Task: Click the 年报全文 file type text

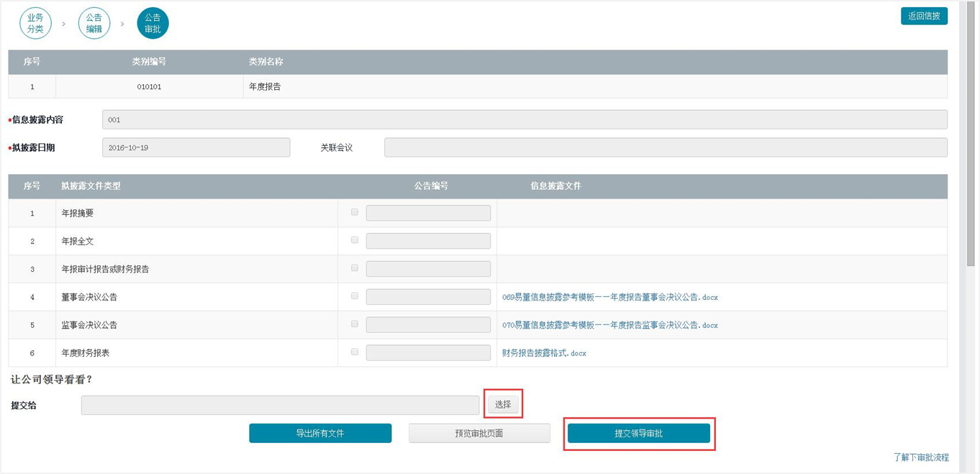Action: [78, 241]
